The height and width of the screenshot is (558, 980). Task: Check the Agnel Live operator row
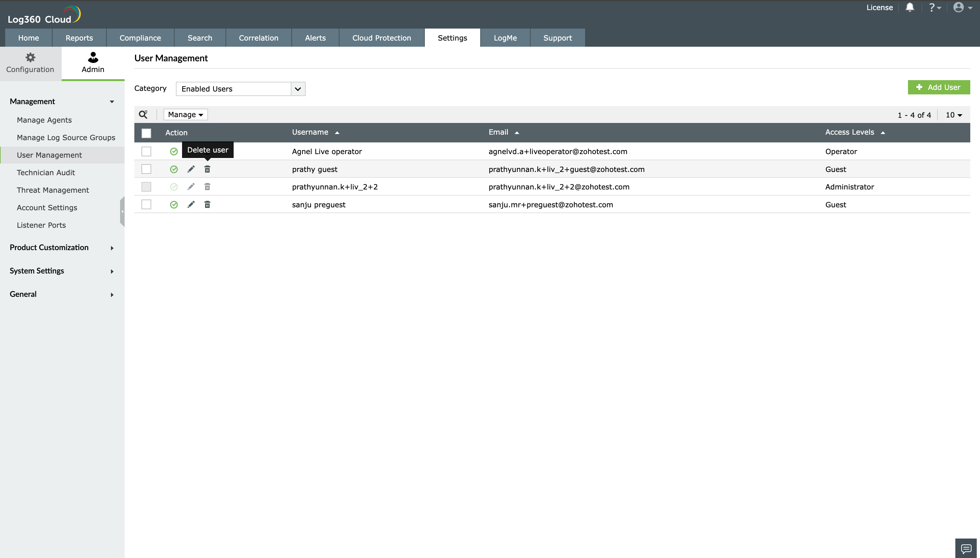point(146,152)
